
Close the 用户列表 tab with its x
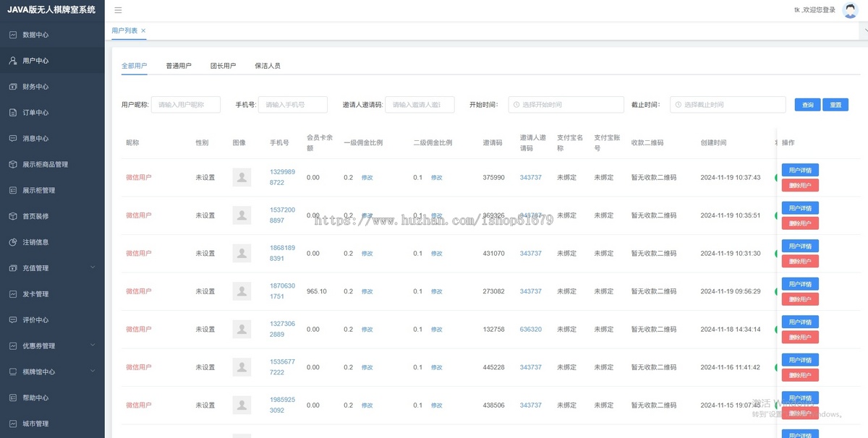point(143,30)
